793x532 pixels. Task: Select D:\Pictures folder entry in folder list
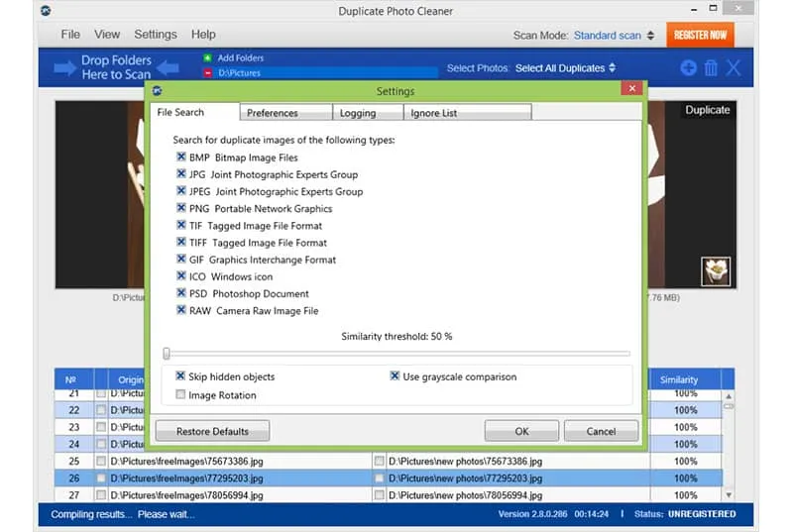point(320,73)
